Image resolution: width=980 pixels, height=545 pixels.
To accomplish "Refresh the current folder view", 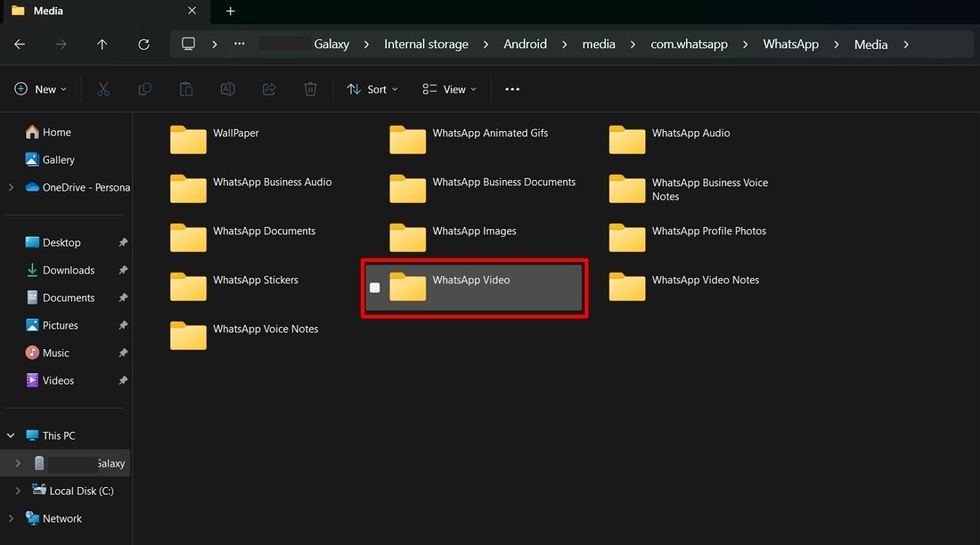I will [143, 44].
